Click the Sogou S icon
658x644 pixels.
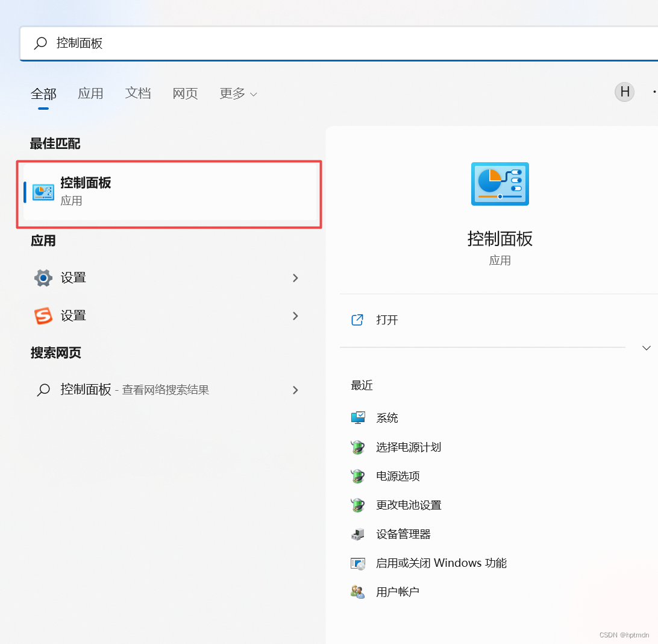43,316
